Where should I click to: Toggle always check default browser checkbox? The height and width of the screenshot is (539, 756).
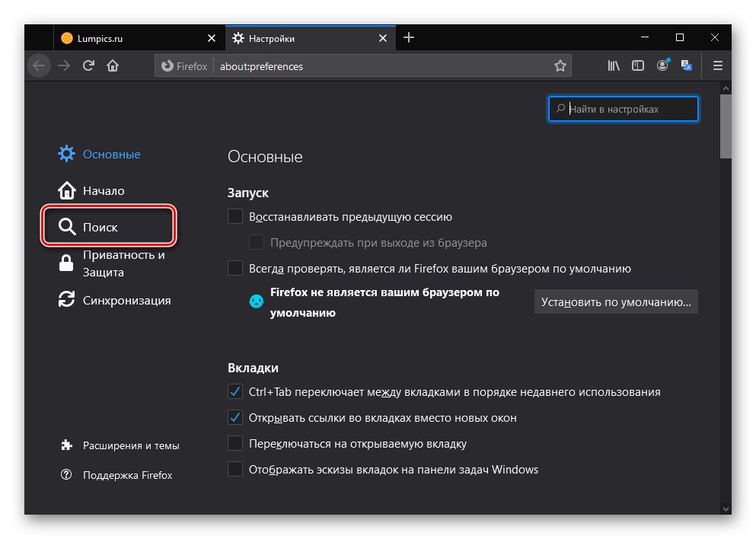tap(235, 268)
